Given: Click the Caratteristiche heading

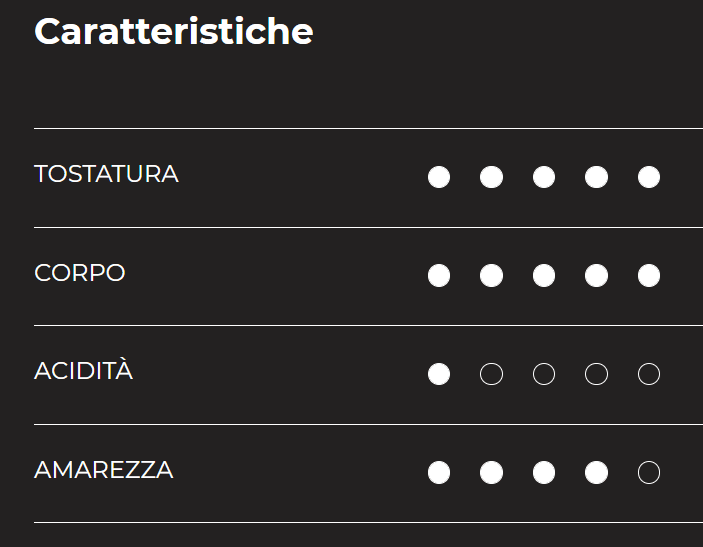Looking at the screenshot, I should pyautogui.click(x=173, y=32).
